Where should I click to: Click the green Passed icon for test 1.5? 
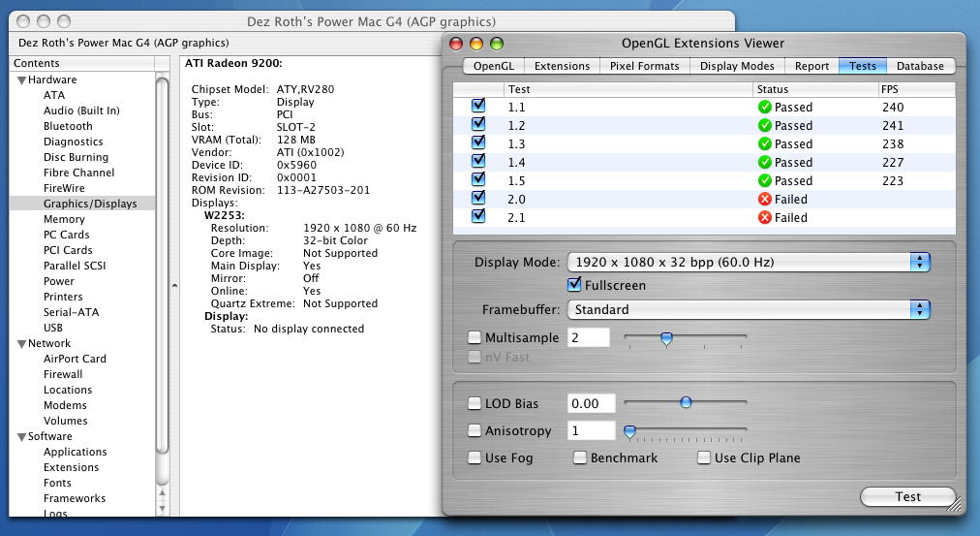point(764,180)
